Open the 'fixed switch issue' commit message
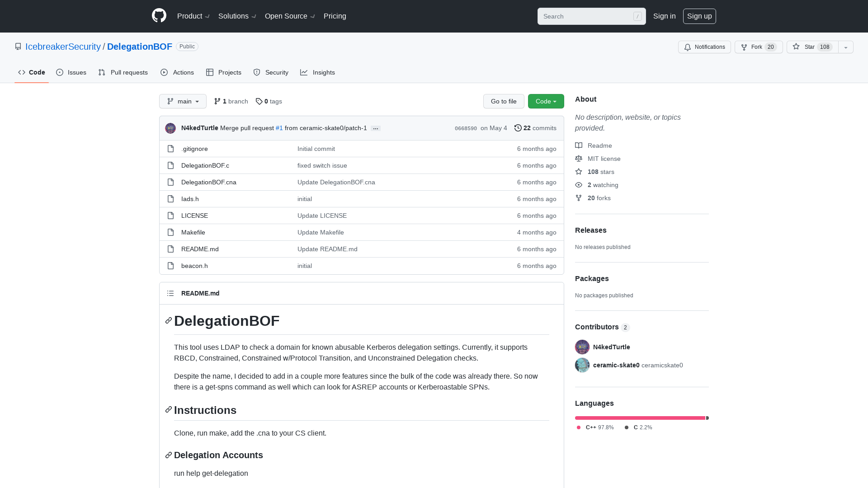The image size is (868, 488). (322, 165)
